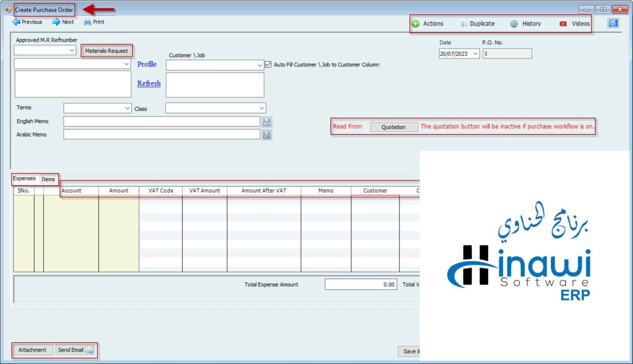Image resolution: width=633 pixels, height=364 pixels.
Task: Click save icon beside Arabic Memo
Action: [267, 135]
